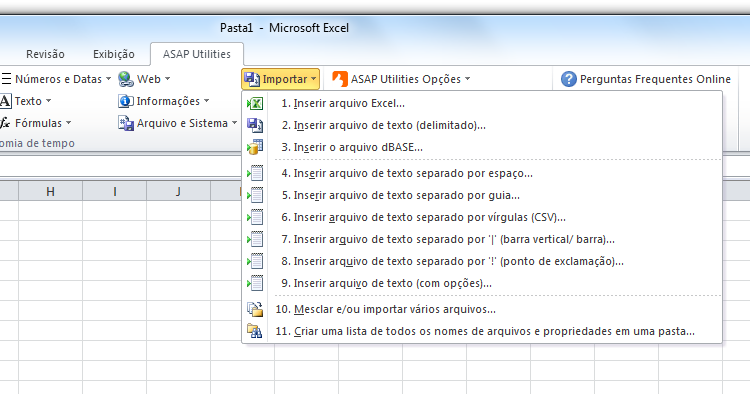
Task: Expand the Texto dropdown arrow
Action: click(x=48, y=101)
